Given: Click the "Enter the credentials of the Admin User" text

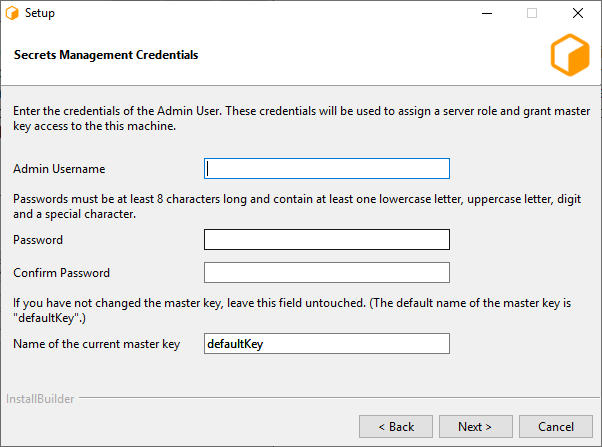Looking at the screenshot, I should coord(301,118).
